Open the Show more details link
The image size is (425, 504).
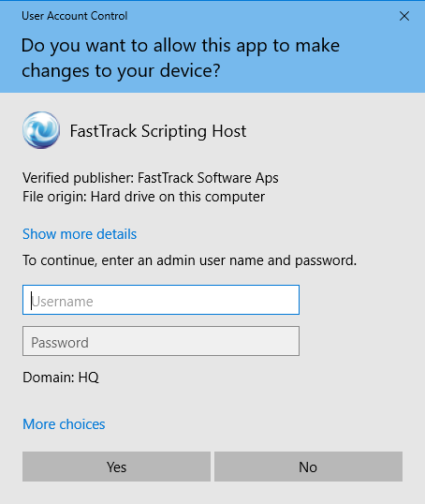(x=80, y=233)
